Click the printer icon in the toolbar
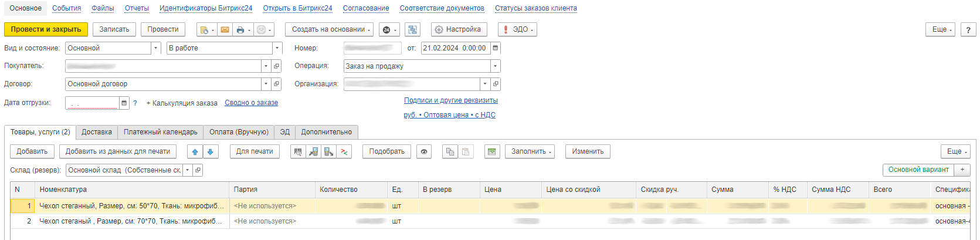Screen dimensions: 980x240 (x=240, y=29)
